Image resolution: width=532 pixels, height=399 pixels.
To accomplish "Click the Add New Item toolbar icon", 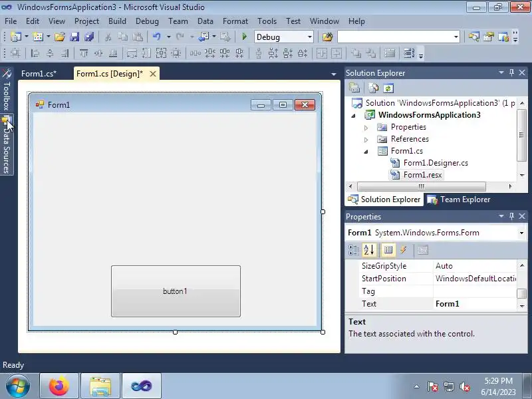I will pos(38,37).
